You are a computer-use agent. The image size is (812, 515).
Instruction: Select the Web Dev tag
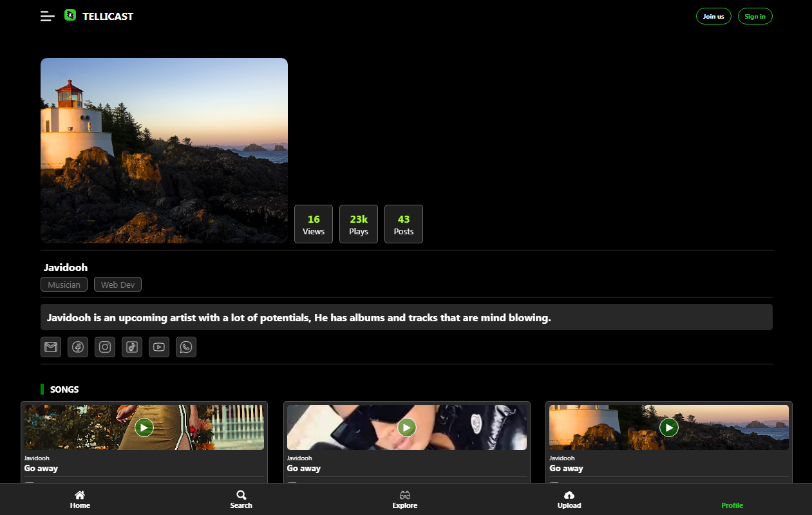pos(118,285)
